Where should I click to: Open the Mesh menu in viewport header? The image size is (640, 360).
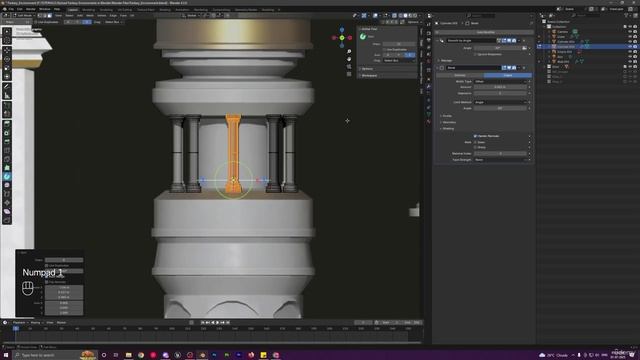pyautogui.click(x=90, y=16)
